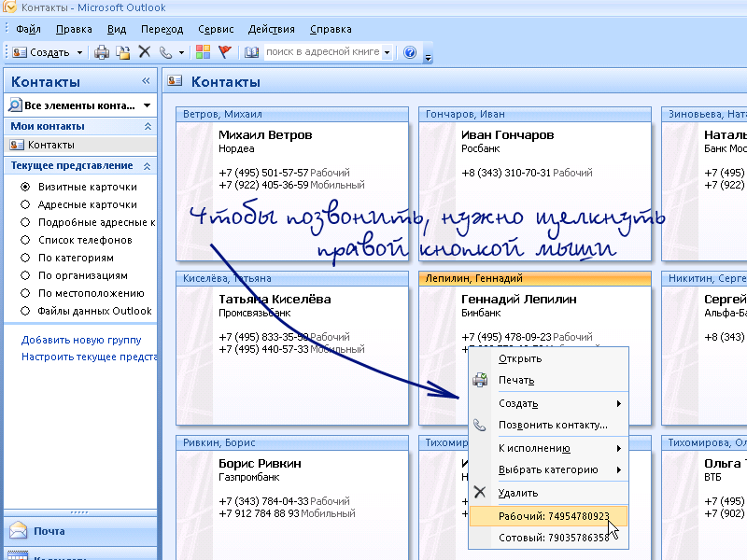
Task: Open the Вид menu
Action: click(x=117, y=29)
